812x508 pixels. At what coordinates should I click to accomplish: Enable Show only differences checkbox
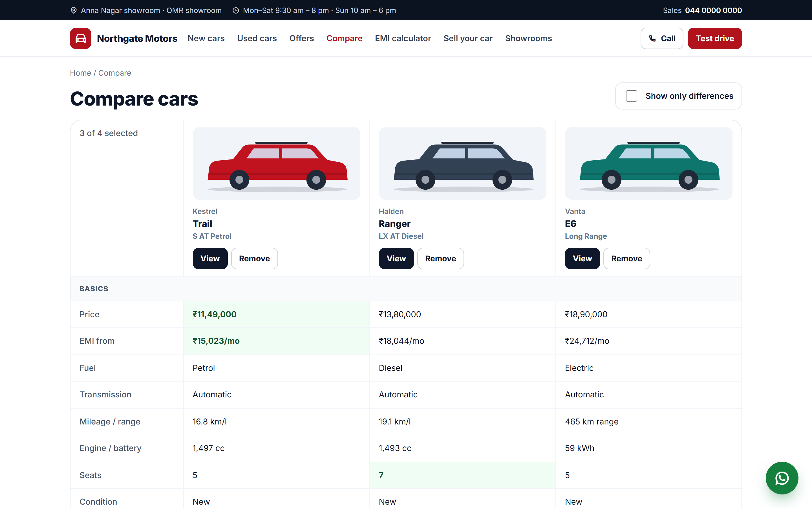point(631,96)
